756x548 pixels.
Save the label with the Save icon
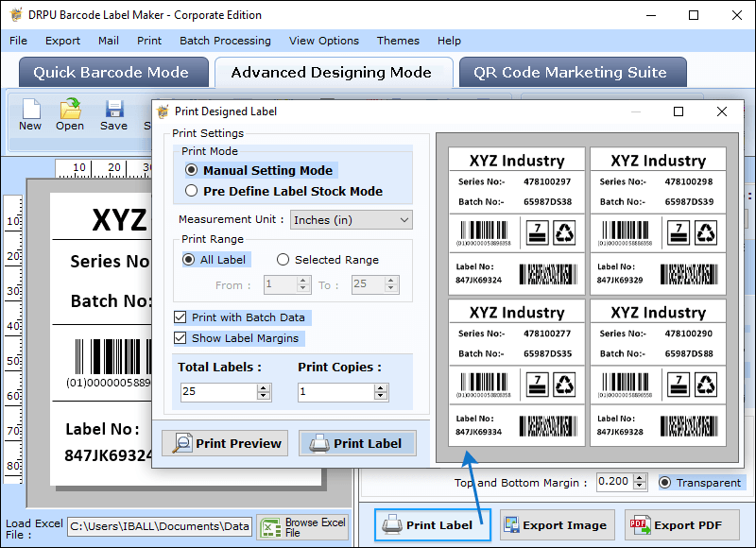point(114,109)
